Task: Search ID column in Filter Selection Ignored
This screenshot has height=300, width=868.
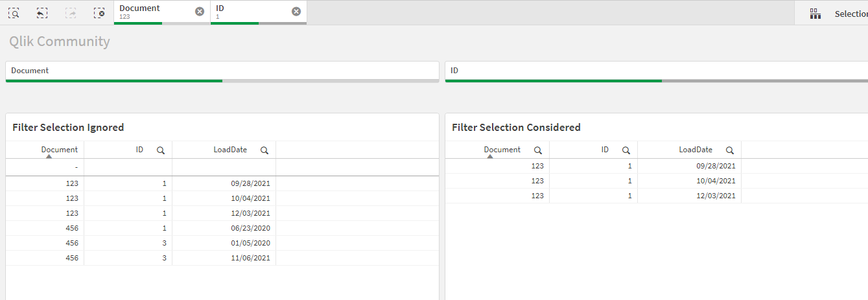Action: 161,150
